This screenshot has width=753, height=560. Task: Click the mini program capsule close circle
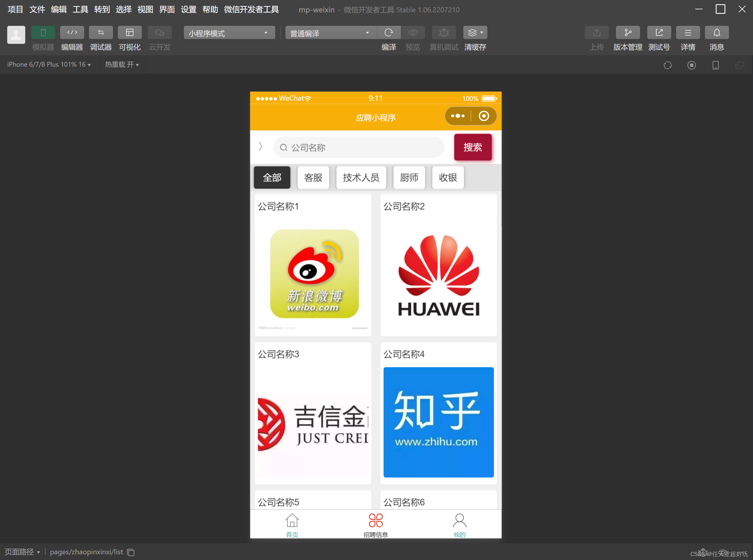tap(483, 116)
